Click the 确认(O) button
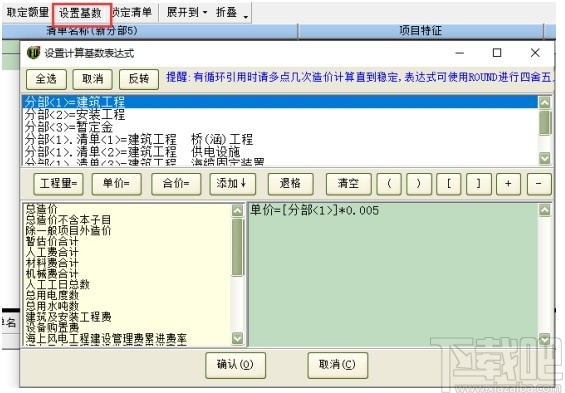Image resolution: width=565 pixels, height=393 pixels. pos(235,365)
